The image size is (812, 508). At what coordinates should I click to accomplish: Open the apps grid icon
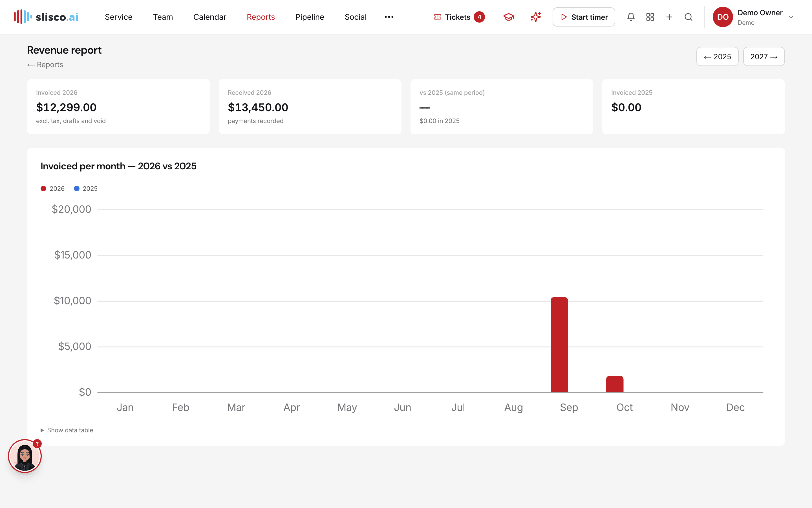point(650,17)
